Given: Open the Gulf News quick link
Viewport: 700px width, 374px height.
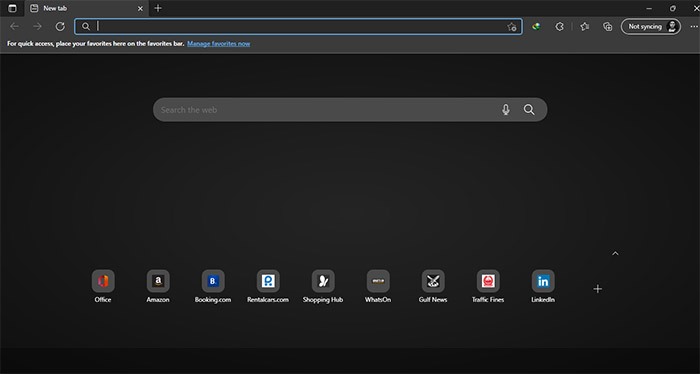Looking at the screenshot, I should pos(433,287).
